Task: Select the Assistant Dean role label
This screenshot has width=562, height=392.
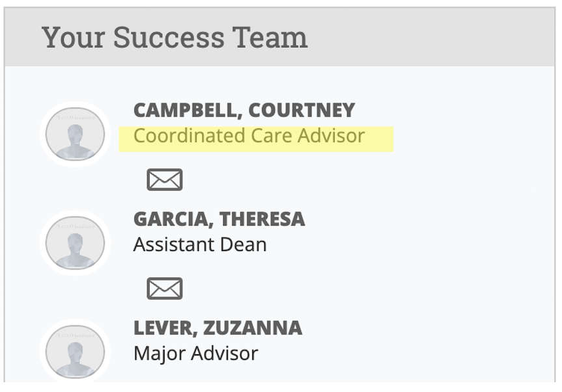Action: pyautogui.click(x=200, y=244)
